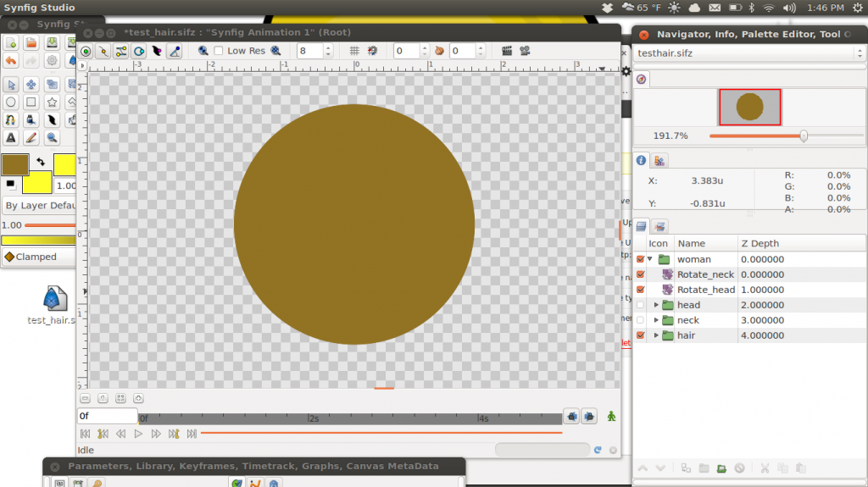Disable the hair layer checkbox
This screenshot has width=868, height=487.
(x=641, y=335)
